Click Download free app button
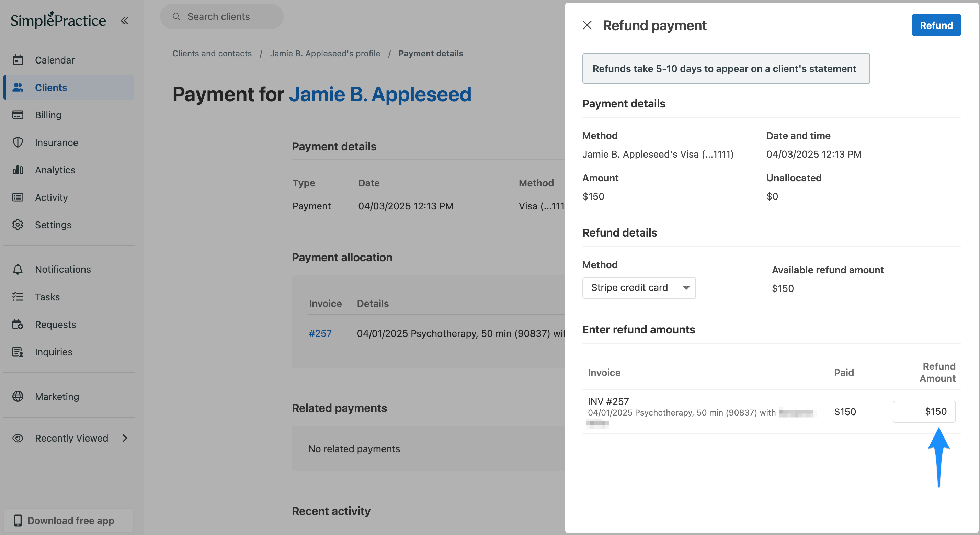The width and height of the screenshot is (980, 535). coord(68,520)
